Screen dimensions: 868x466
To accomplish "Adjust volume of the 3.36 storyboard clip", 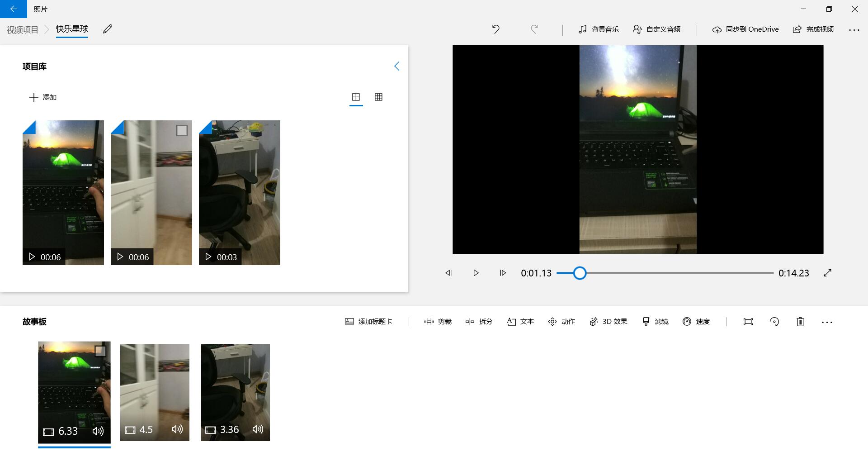I will [258, 429].
